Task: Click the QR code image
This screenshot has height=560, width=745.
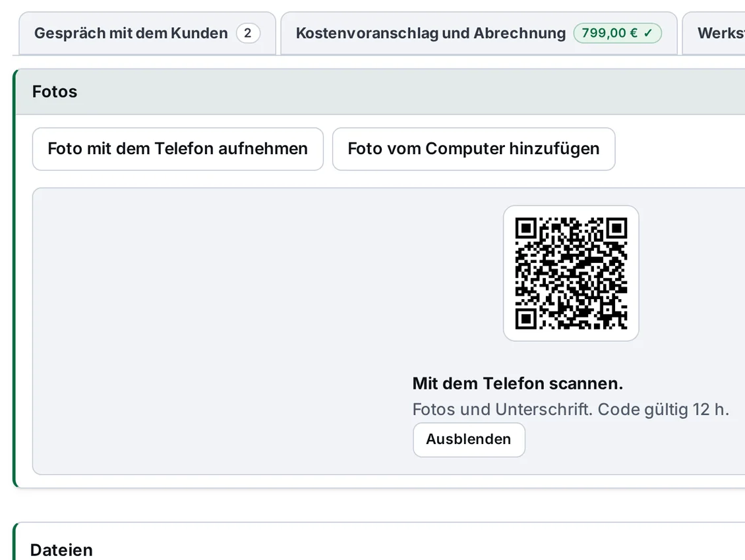Action: 571,273
